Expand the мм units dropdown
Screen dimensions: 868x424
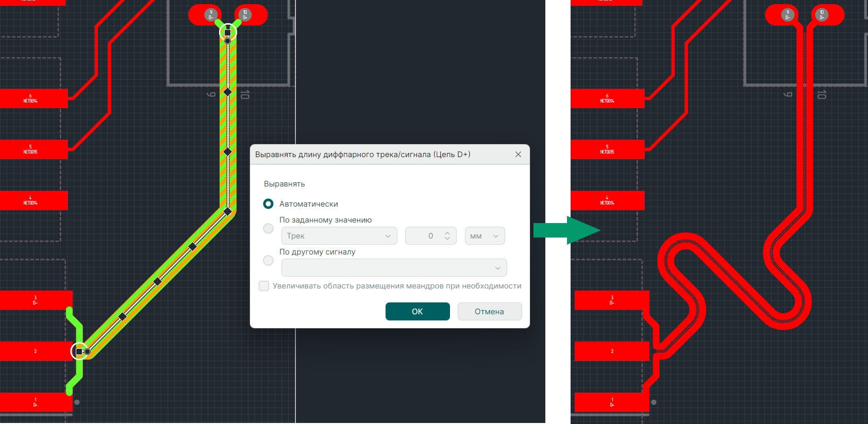coord(485,236)
